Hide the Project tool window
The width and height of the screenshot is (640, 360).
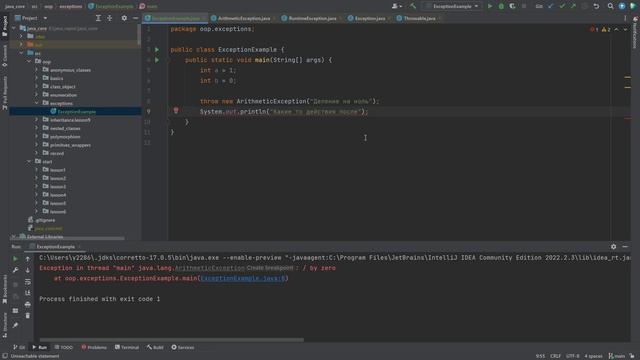136,18
